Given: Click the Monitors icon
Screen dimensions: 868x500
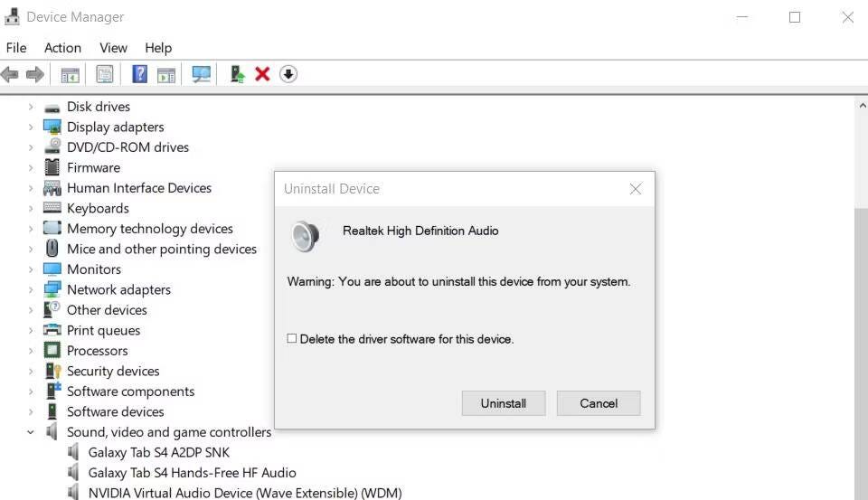Looking at the screenshot, I should coord(52,269).
